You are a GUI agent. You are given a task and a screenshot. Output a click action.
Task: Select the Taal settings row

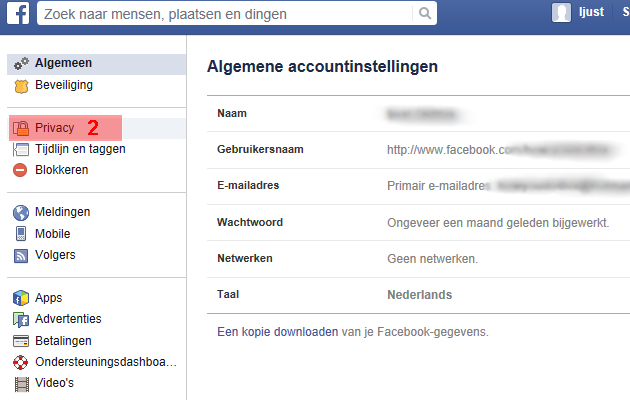click(418, 295)
